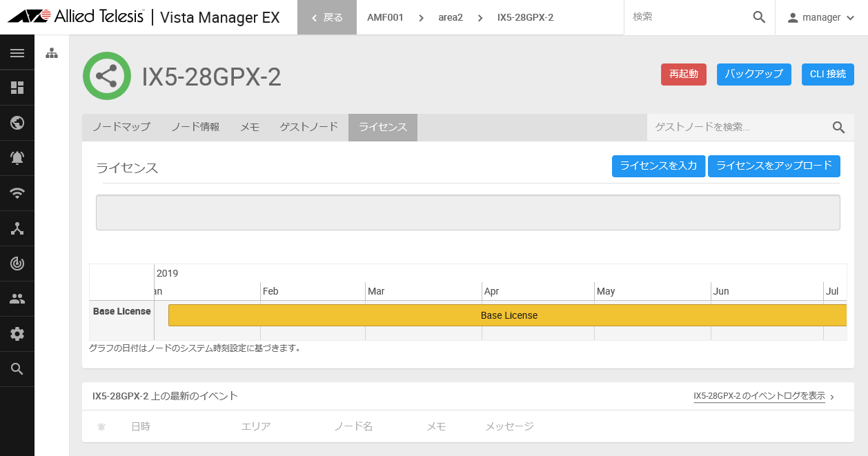Screen dimensions: 868x456
Task: Click the Mar month label on the timeline
Action: click(x=376, y=291)
